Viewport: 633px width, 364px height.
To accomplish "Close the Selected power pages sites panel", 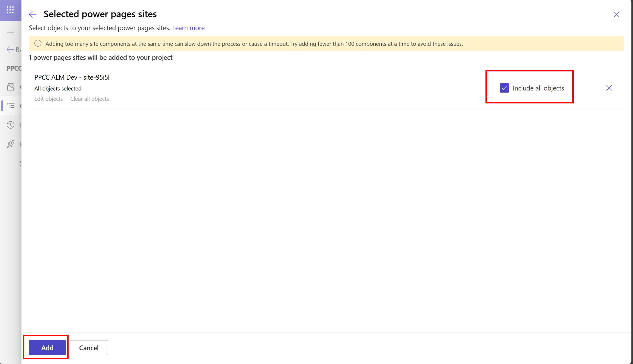I will [616, 14].
